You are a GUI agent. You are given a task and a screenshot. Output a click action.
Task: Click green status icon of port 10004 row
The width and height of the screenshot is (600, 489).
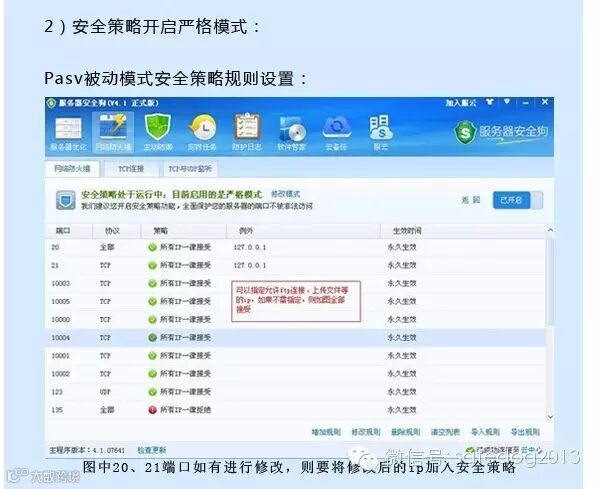pos(152,337)
